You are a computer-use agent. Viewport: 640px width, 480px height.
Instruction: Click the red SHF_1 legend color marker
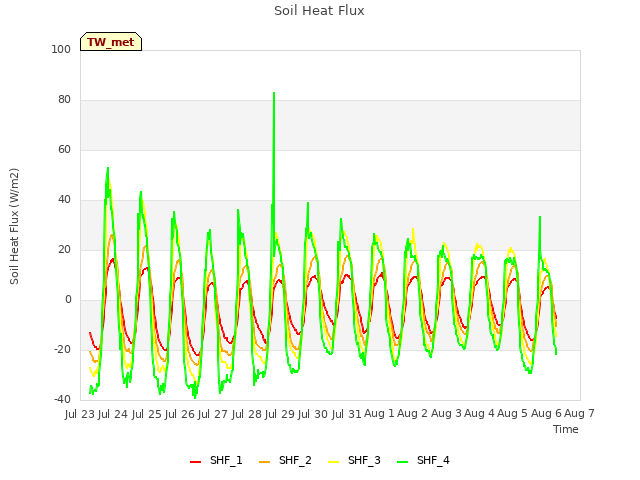196,462
